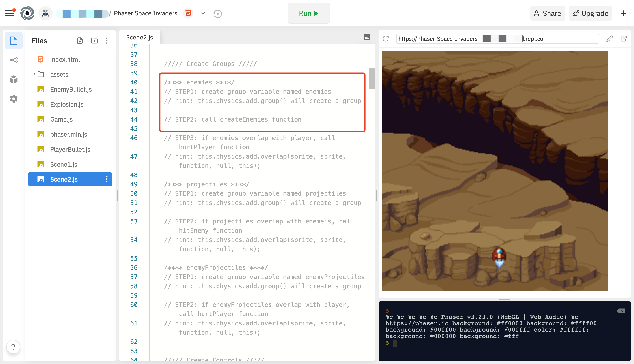This screenshot has width=634, height=364.
Task: Clear the console output
Action: [x=621, y=311]
